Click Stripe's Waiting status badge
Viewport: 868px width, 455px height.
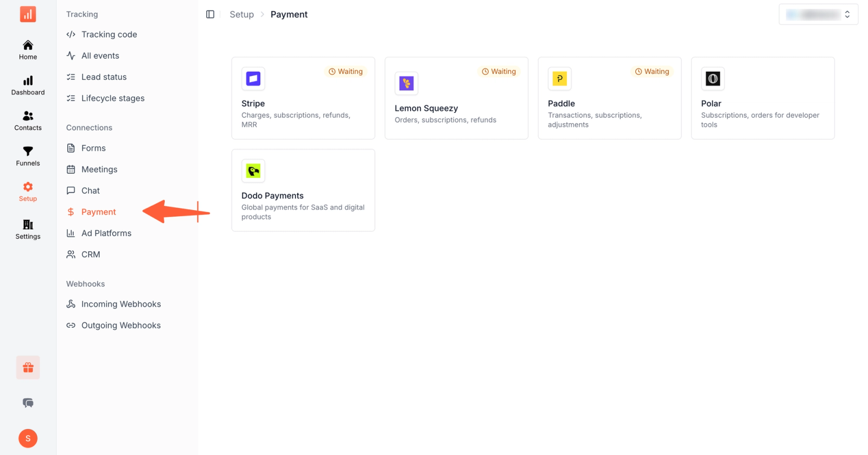(346, 72)
